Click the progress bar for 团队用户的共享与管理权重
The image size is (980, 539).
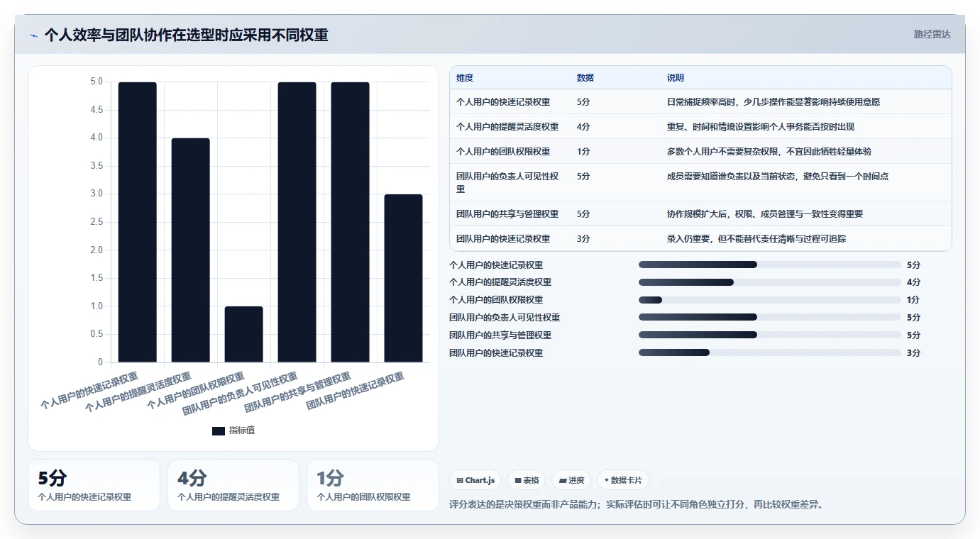pyautogui.click(x=770, y=335)
